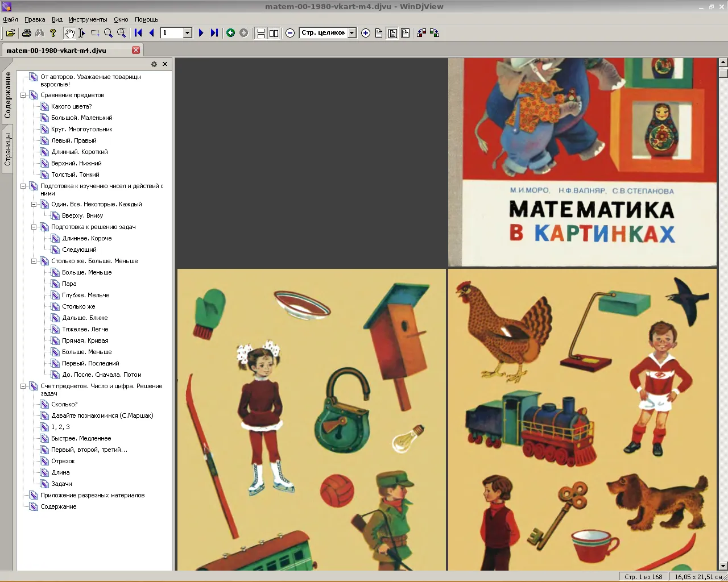Select the Hand drag tool
This screenshot has height=582, width=728.
69,33
